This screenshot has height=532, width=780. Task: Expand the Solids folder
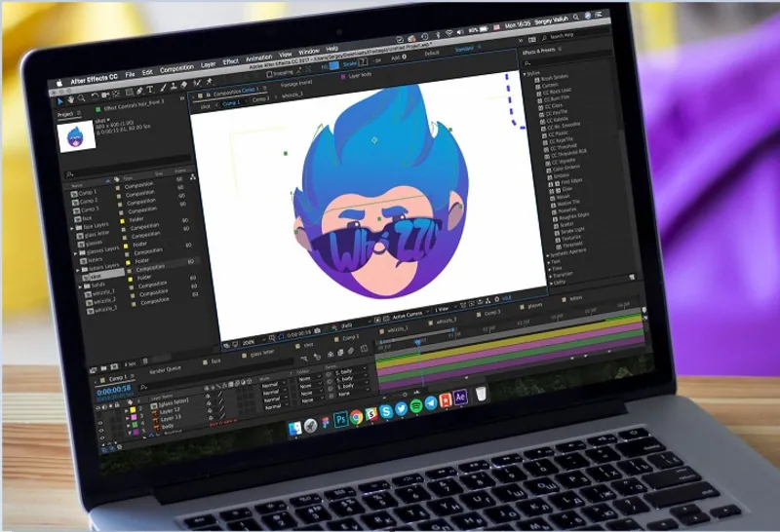[80, 286]
